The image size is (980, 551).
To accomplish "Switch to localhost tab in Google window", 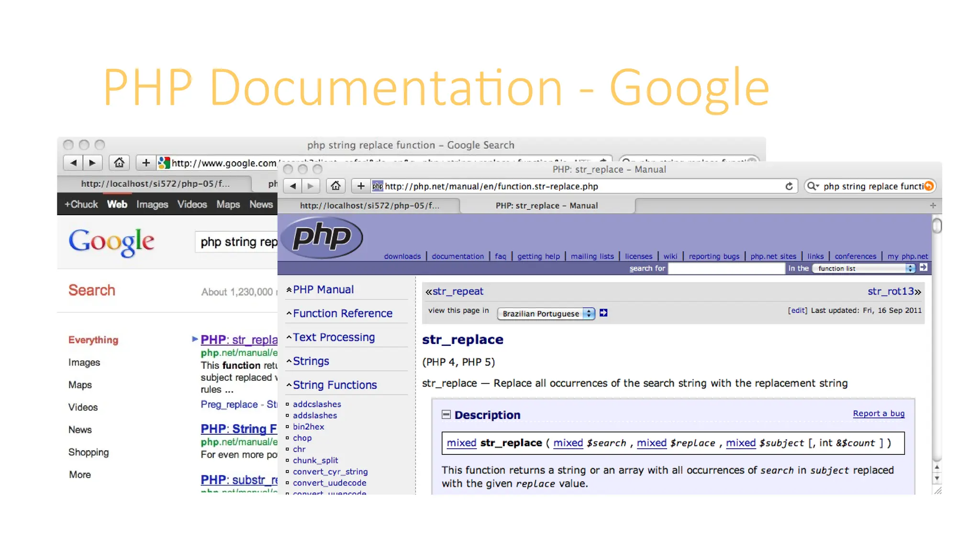I will [x=155, y=184].
